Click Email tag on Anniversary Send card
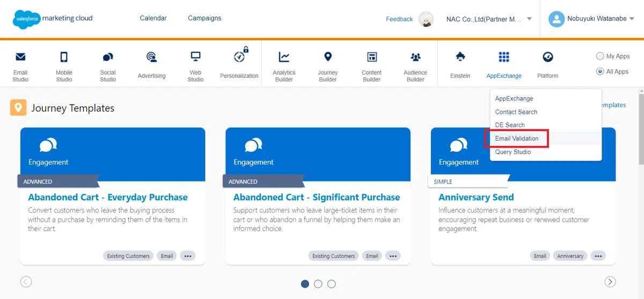This screenshot has height=299, width=644. point(540,256)
